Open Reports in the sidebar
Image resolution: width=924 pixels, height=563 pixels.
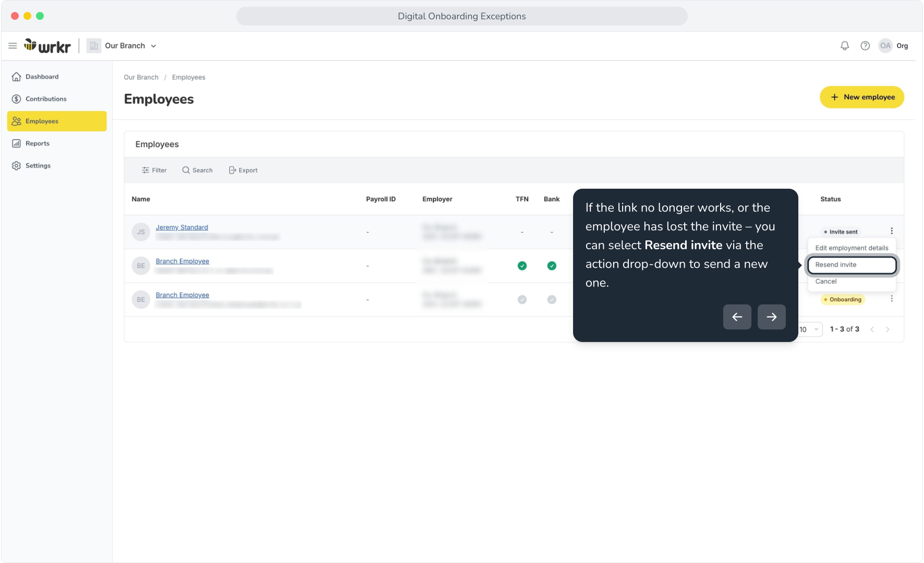(x=57, y=143)
